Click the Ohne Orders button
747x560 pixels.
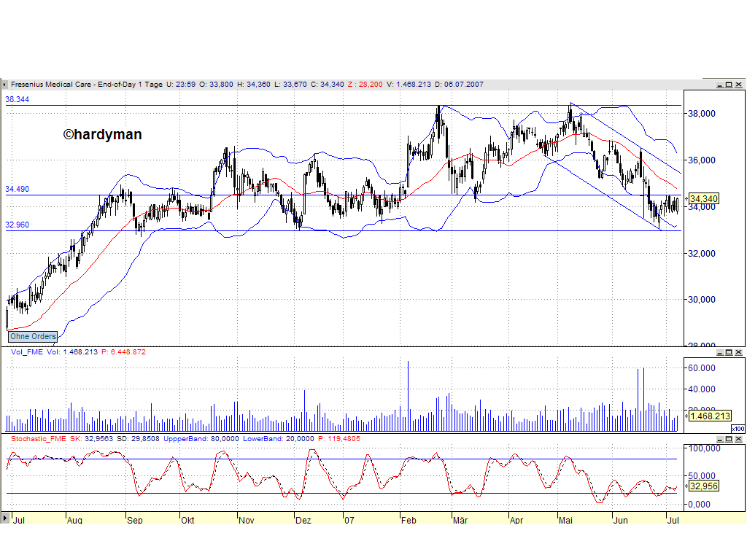[x=32, y=336]
